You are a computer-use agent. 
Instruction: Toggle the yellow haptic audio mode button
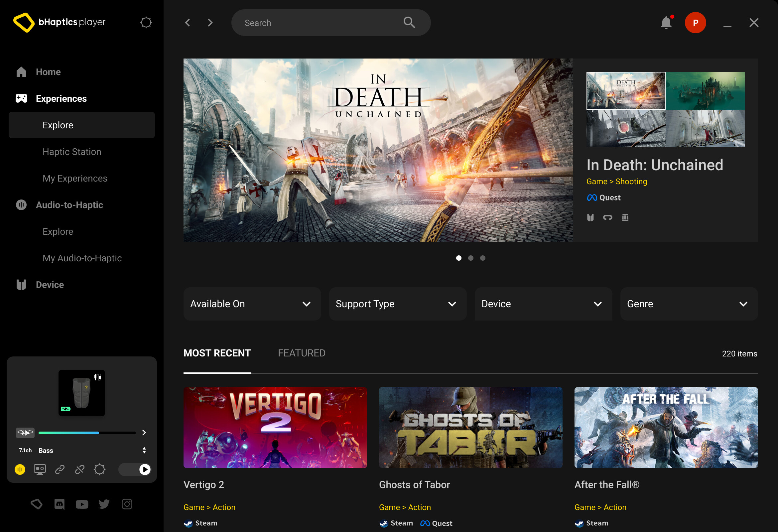(x=20, y=469)
